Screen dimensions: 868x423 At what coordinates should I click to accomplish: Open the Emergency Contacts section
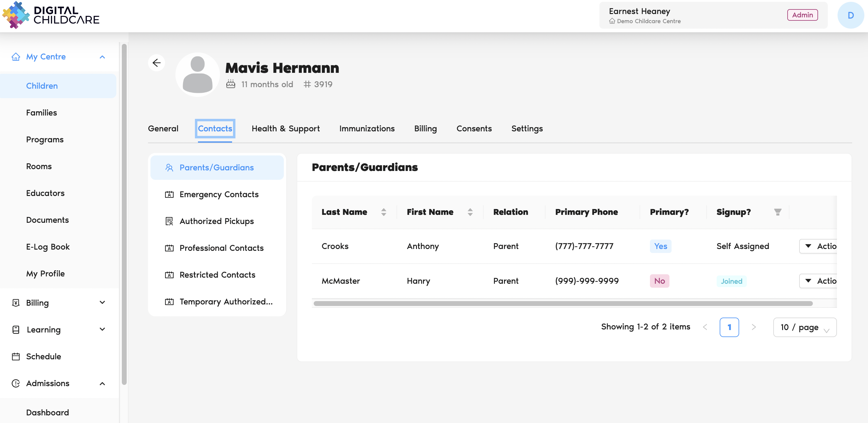click(x=219, y=194)
